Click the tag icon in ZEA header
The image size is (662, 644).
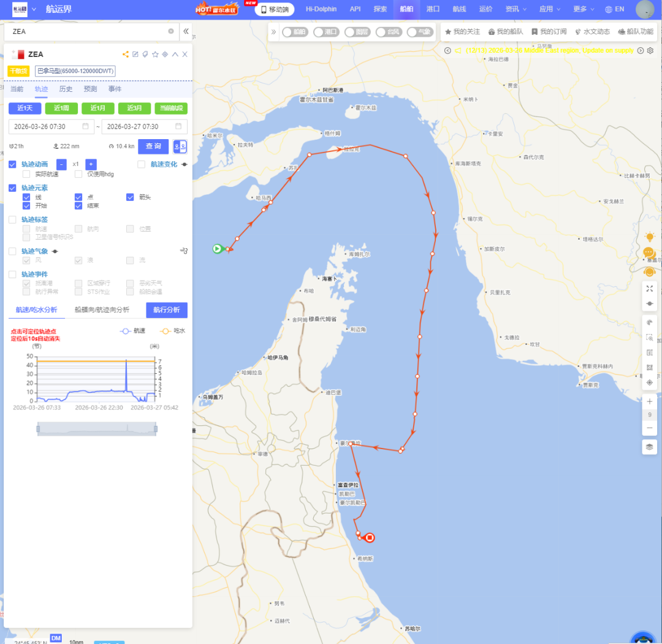click(x=145, y=55)
